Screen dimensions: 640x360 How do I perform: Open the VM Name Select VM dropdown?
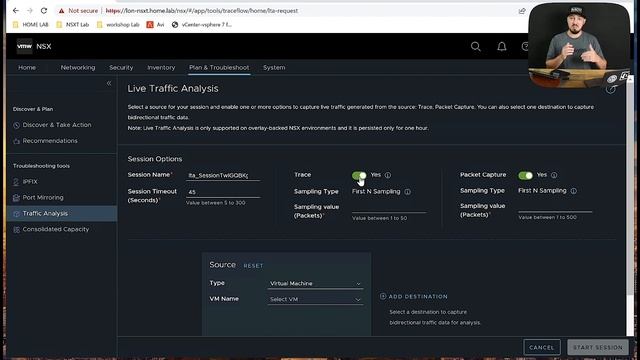[x=315, y=299]
